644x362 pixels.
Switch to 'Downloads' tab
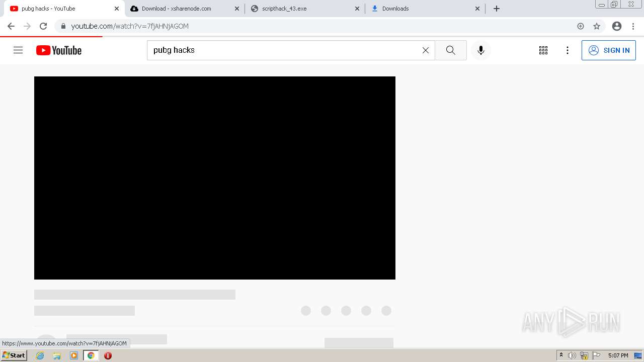[425, 9]
